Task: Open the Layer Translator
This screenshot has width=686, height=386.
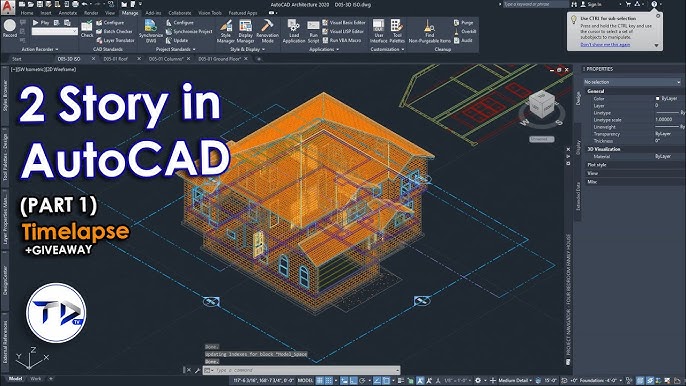Action: [116, 40]
